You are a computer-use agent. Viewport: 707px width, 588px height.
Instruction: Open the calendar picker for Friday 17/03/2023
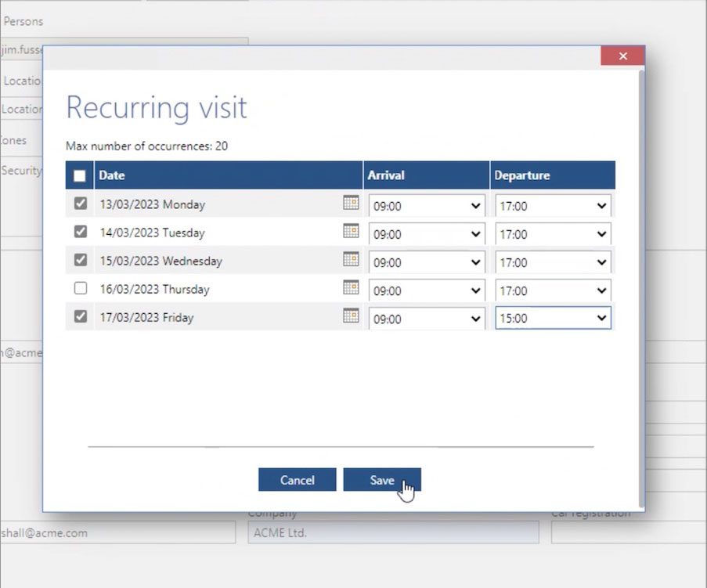[351, 316]
